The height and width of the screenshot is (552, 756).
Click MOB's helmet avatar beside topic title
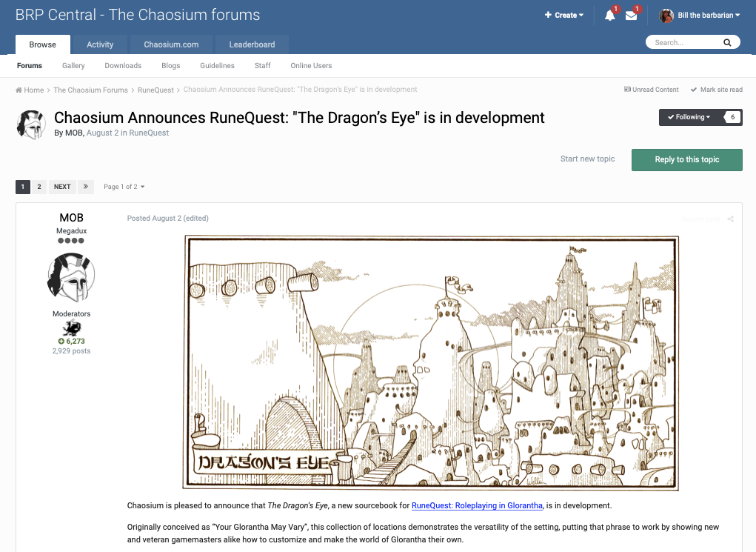[x=31, y=124]
